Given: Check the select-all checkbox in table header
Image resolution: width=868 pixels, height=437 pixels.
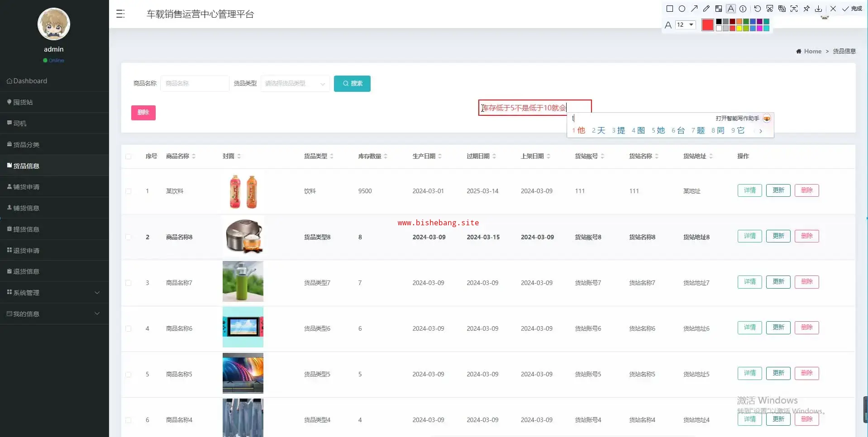Looking at the screenshot, I should (129, 157).
